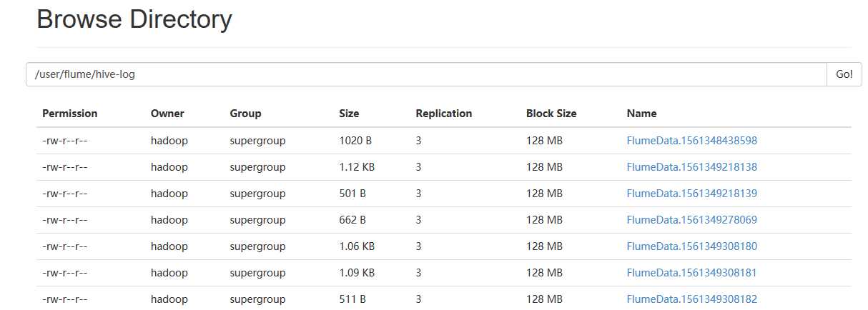Click the Go! button
The image size is (868, 310).
pyautogui.click(x=844, y=74)
